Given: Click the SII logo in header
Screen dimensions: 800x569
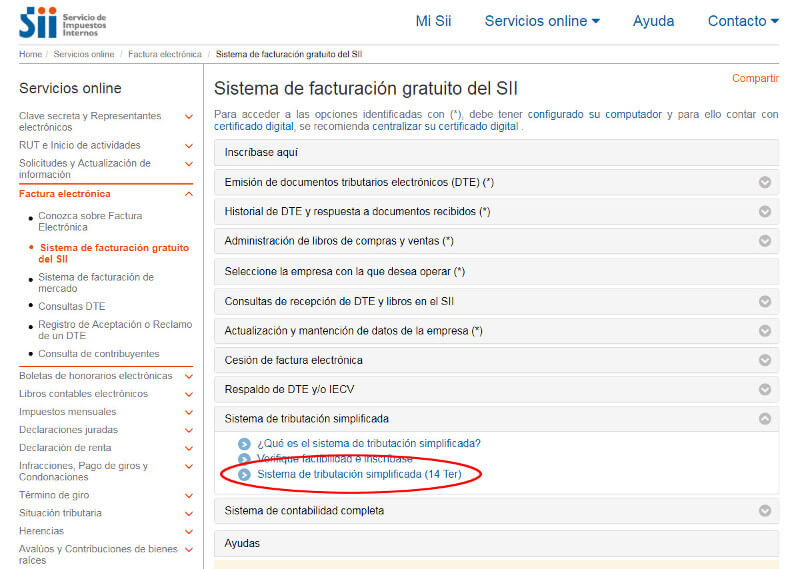Looking at the screenshot, I should [x=62, y=20].
